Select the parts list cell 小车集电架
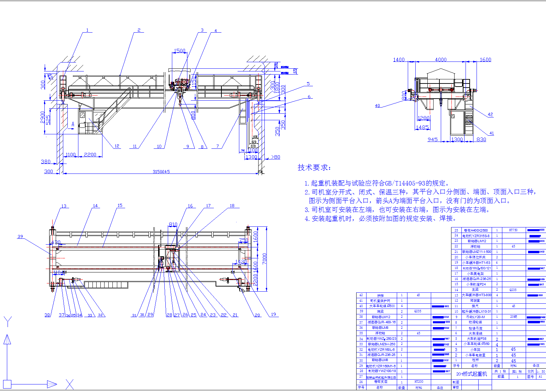This screenshot has width=546, height=392. pos(475,273)
